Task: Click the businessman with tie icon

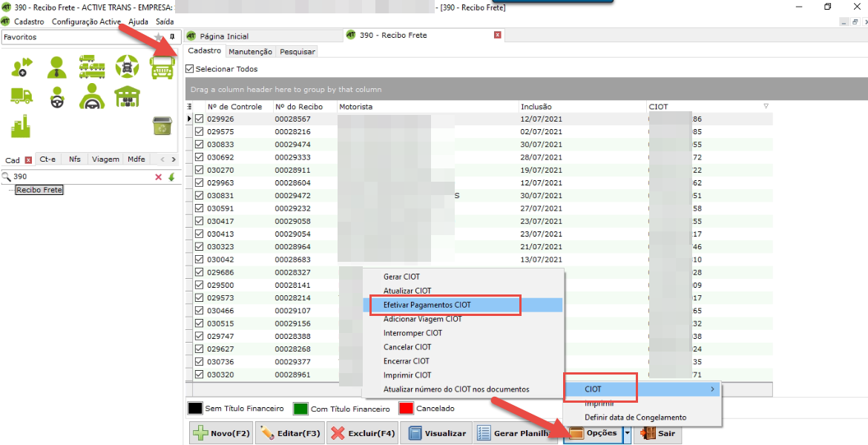Action: click(56, 67)
